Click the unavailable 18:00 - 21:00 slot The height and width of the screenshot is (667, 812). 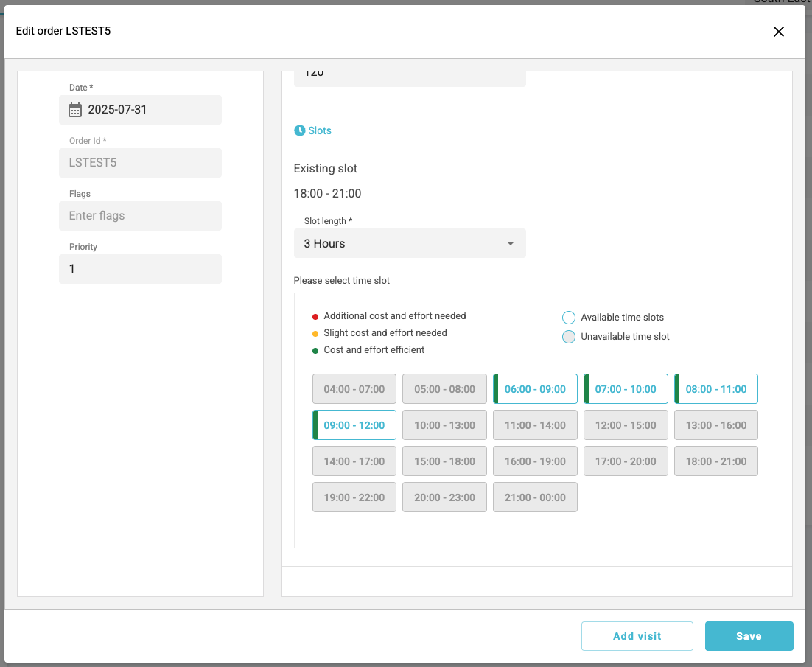coord(715,461)
